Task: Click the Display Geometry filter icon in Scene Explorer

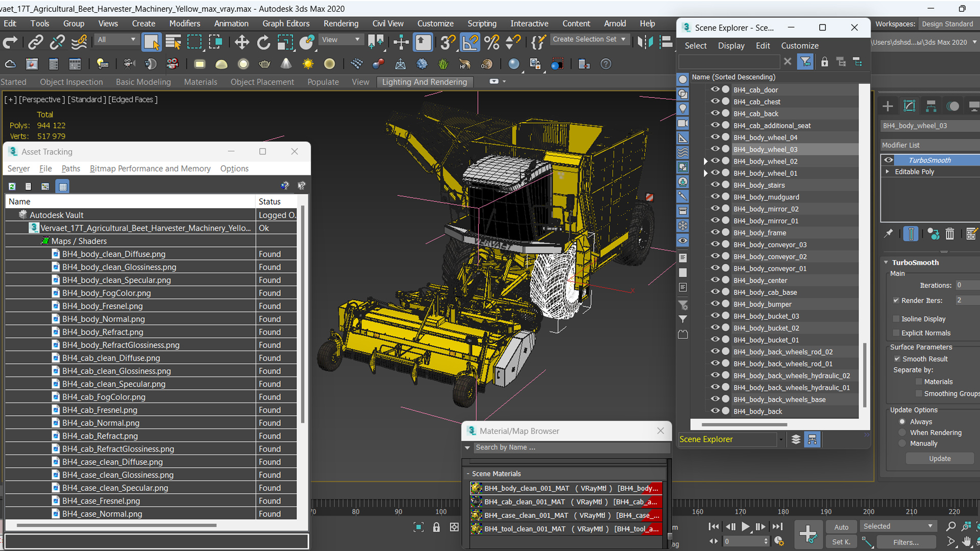Action: click(x=682, y=80)
